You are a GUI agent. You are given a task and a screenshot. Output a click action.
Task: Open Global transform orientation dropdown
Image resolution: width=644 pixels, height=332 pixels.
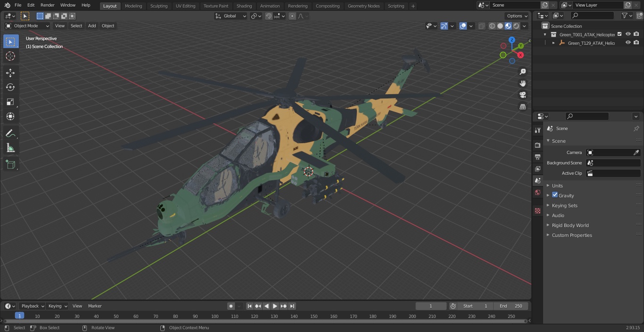click(231, 16)
